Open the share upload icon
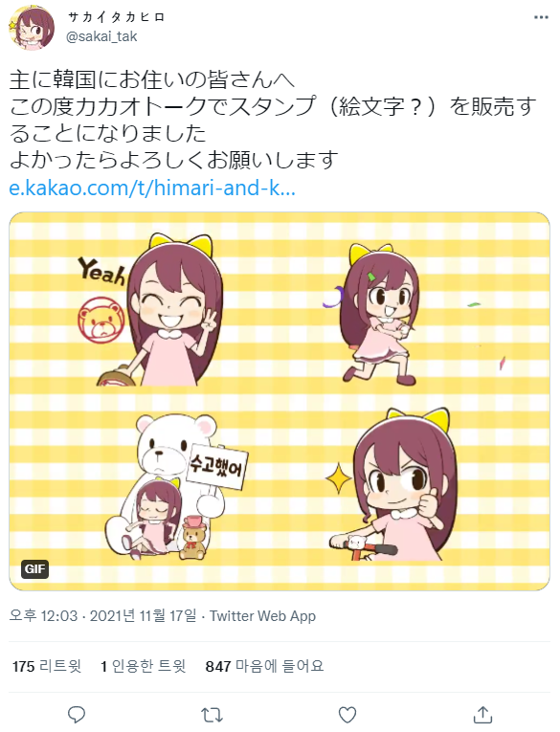560x732 pixels. tap(482, 714)
